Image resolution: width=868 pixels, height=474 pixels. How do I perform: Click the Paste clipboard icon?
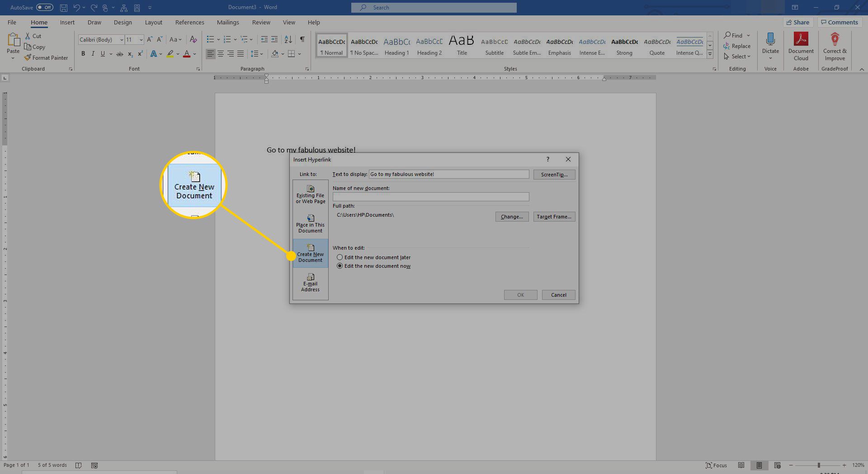(x=13, y=40)
